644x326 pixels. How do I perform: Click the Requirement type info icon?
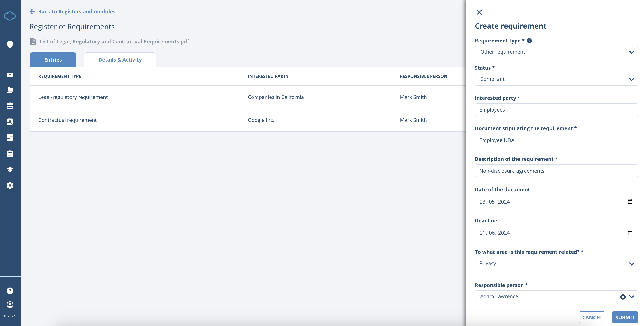529,41
